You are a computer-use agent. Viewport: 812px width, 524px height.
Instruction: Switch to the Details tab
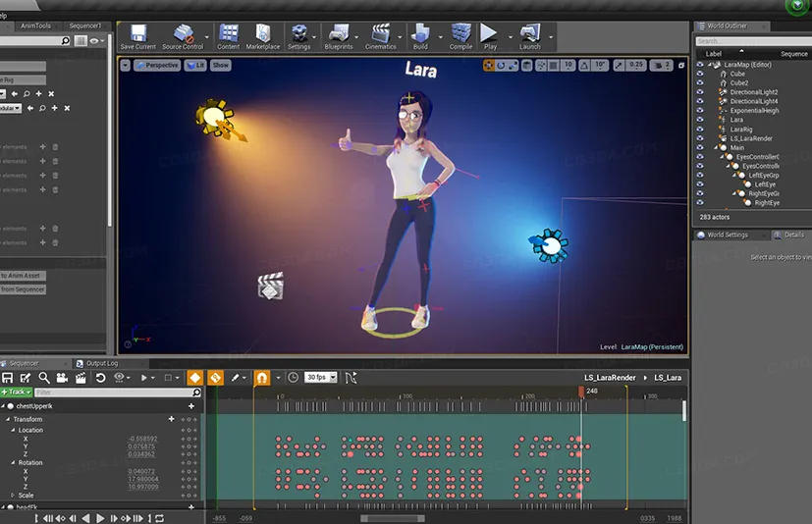coord(789,235)
